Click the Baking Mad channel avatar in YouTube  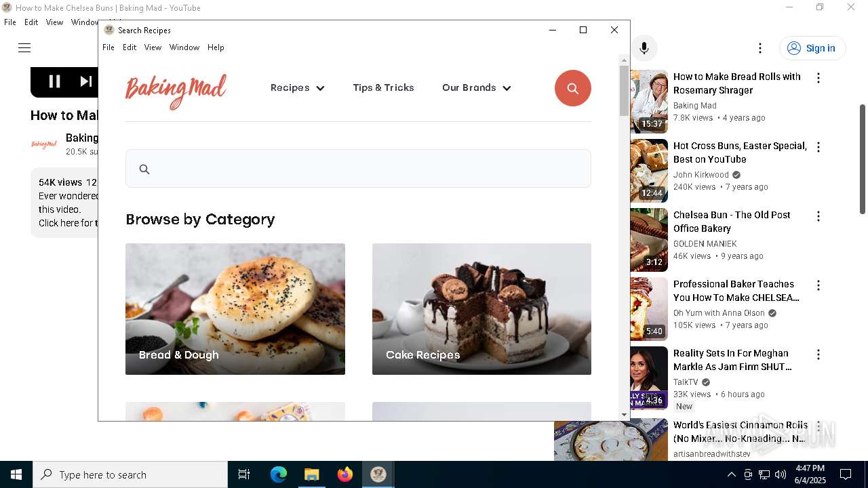(44, 144)
